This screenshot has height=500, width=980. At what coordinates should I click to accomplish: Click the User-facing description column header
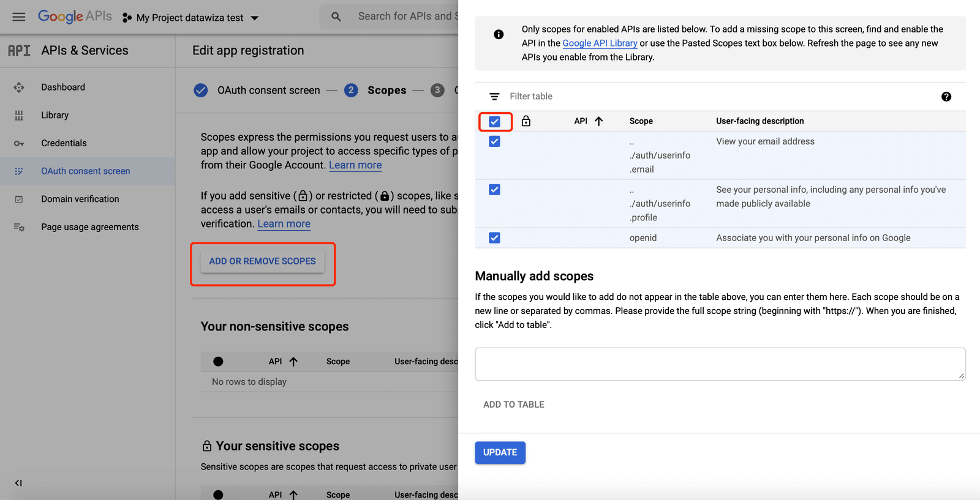click(x=760, y=121)
